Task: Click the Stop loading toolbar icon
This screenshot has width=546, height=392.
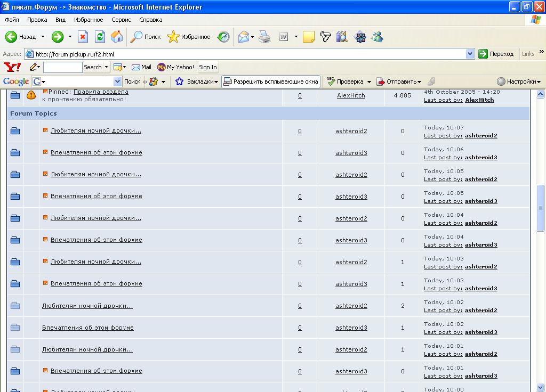Action: tap(83, 37)
